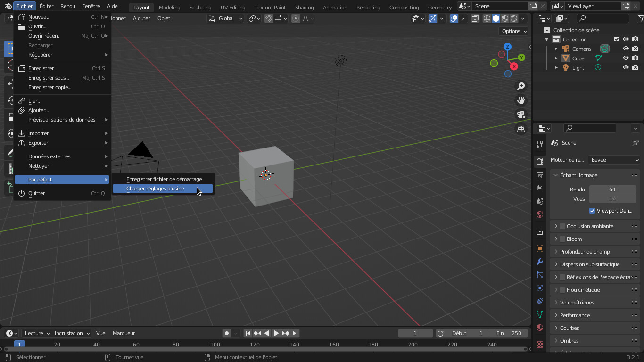Open the render engine Eevee dropdown
The image size is (644, 362).
(x=614, y=160)
